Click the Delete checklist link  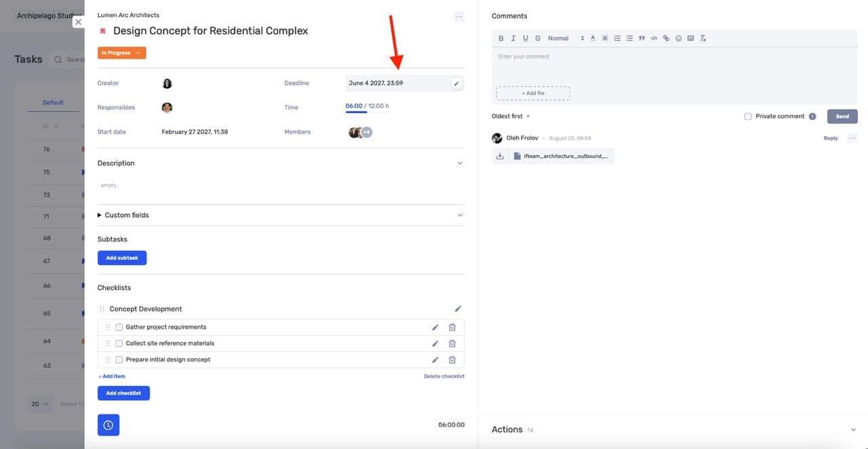pyautogui.click(x=444, y=376)
